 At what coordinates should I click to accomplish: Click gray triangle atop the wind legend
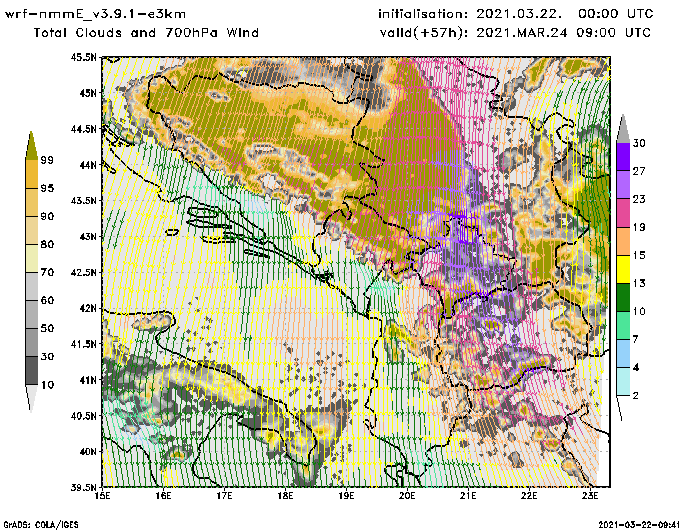623,129
